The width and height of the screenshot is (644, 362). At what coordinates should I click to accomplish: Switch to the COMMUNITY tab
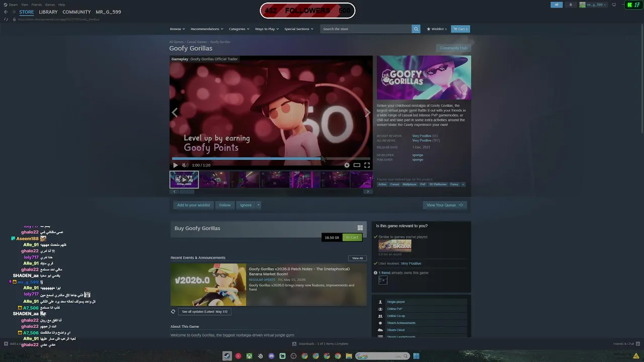point(76,12)
